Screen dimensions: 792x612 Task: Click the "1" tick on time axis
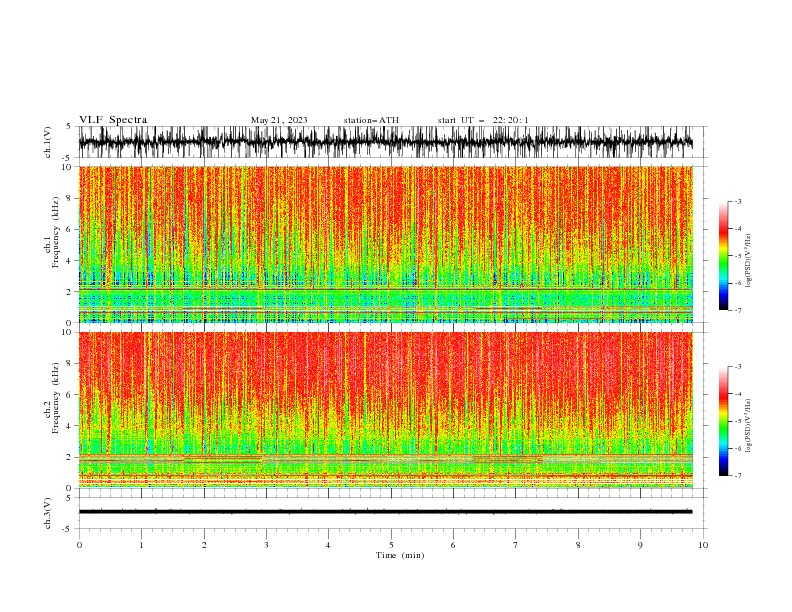[141, 545]
